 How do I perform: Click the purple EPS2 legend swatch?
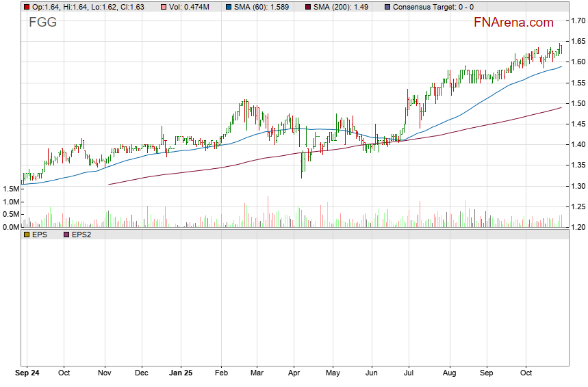[66, 234]
